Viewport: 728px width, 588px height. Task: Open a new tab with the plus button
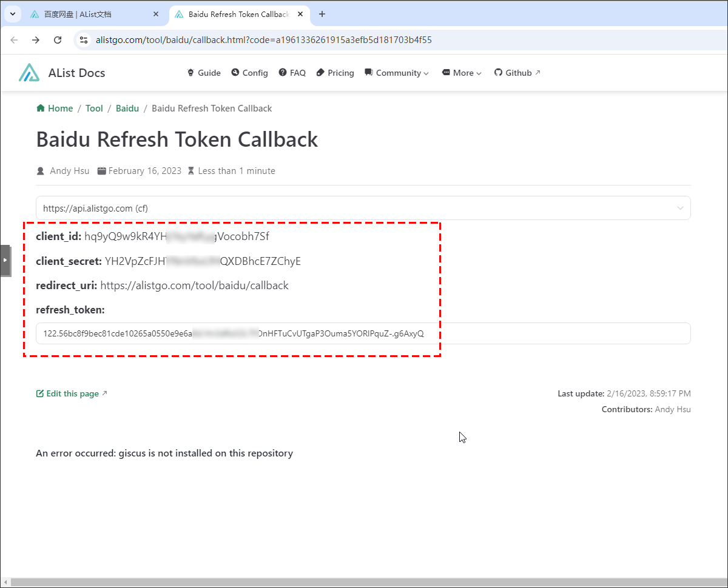[x=322, y=14]
